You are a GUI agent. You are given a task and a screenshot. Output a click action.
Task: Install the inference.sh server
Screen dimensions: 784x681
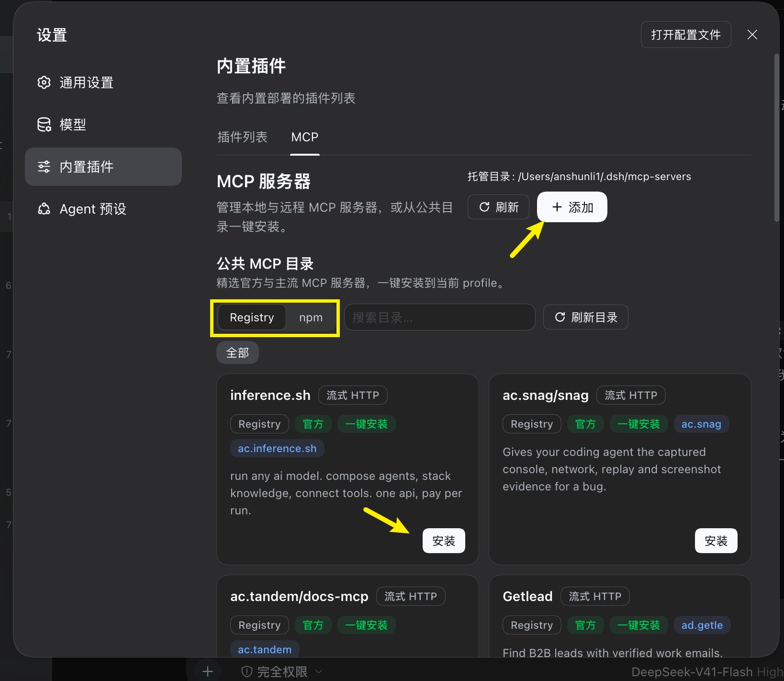444,541
